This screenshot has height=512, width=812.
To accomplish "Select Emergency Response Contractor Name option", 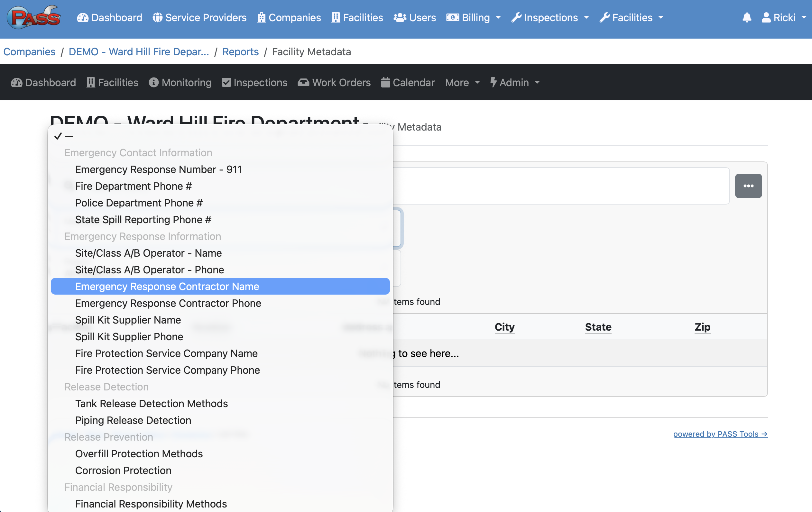I will click(167, 286).
